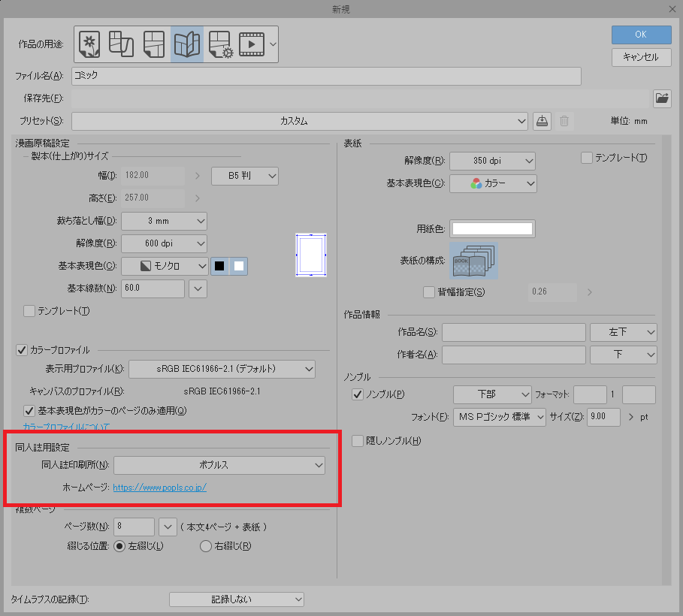Select the Illustration work type icon
This screenshot has width=683, height=616.
pyautogui.click(x=90, y=44)
